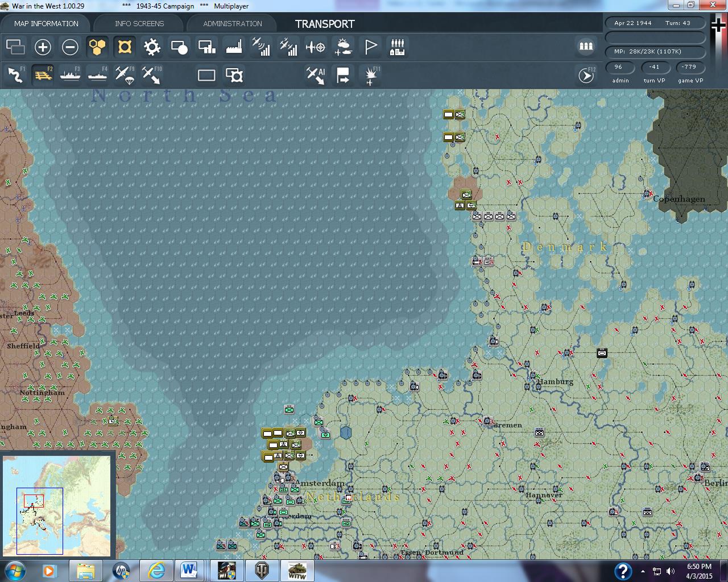This screenshot has height=582, width=728.
Task: Click the gear factory display icon
Action: pos(152,47)
